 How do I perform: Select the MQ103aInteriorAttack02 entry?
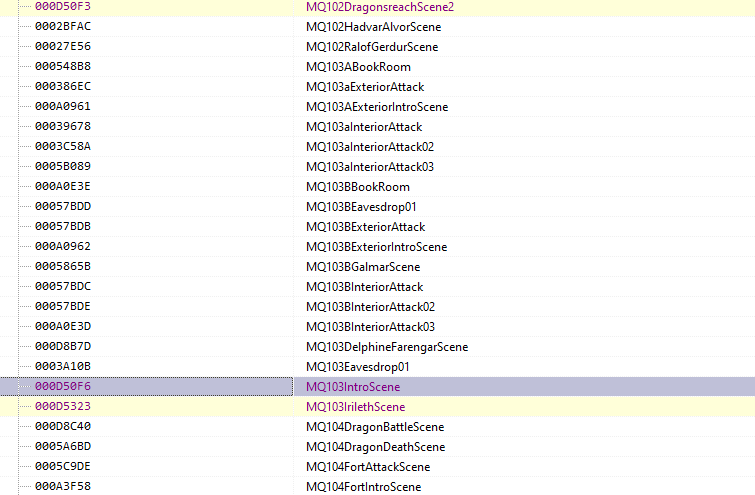(370, 147)
